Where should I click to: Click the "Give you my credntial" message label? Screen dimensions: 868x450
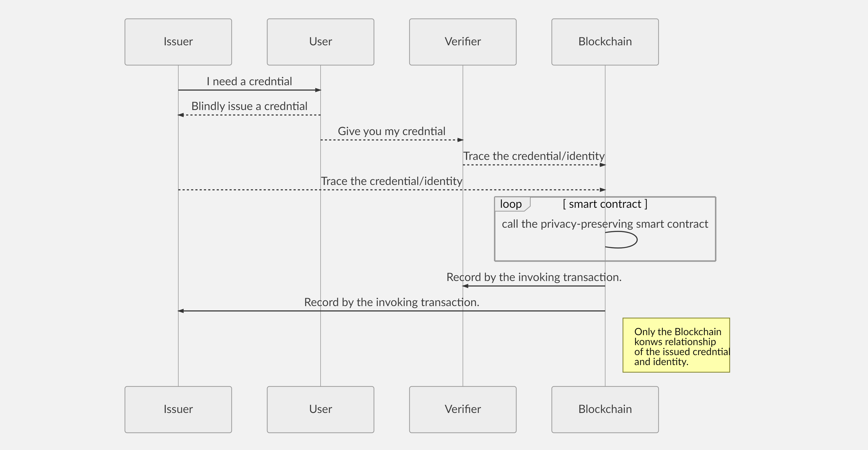tap(391, 131)
